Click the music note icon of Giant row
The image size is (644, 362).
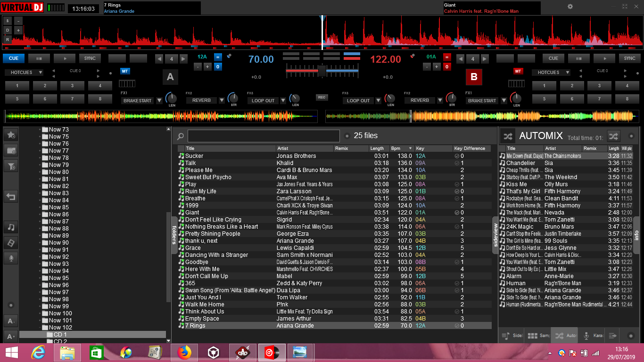(181, 213)
